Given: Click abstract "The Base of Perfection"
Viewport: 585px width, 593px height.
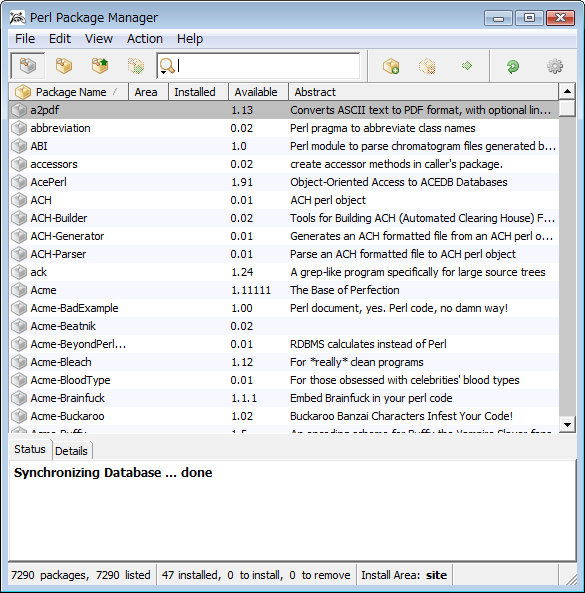Looking at the screenshot, I should point(344,290).
